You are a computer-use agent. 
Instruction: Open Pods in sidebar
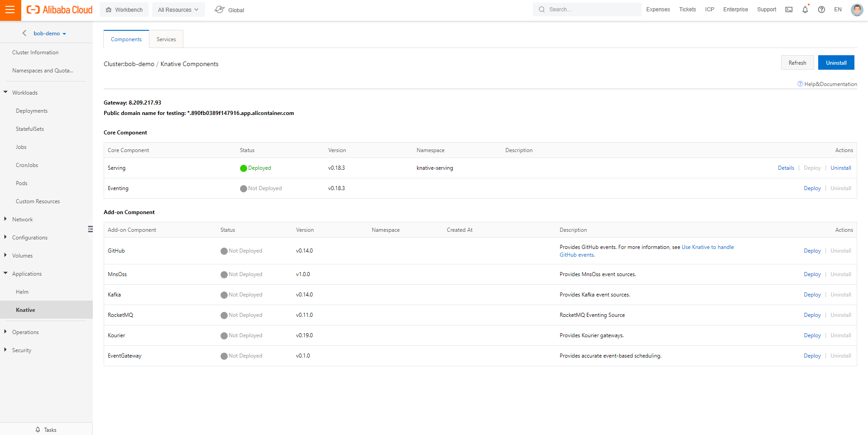tap(21, 183)
